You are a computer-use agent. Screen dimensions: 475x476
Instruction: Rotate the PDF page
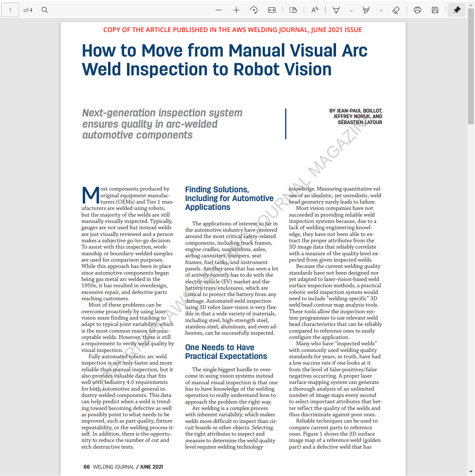click(x=254, y=10)
